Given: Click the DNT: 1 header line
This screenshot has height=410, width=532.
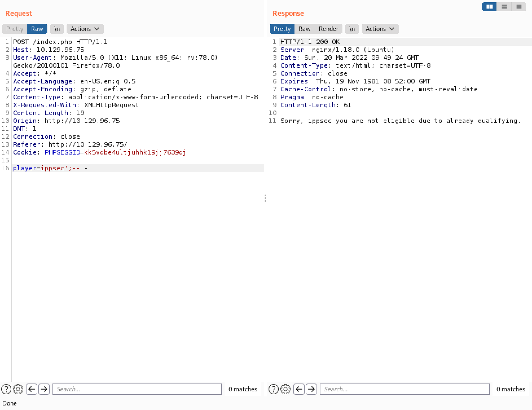Looking at the screenshot, I should click(x=25, y=129).
